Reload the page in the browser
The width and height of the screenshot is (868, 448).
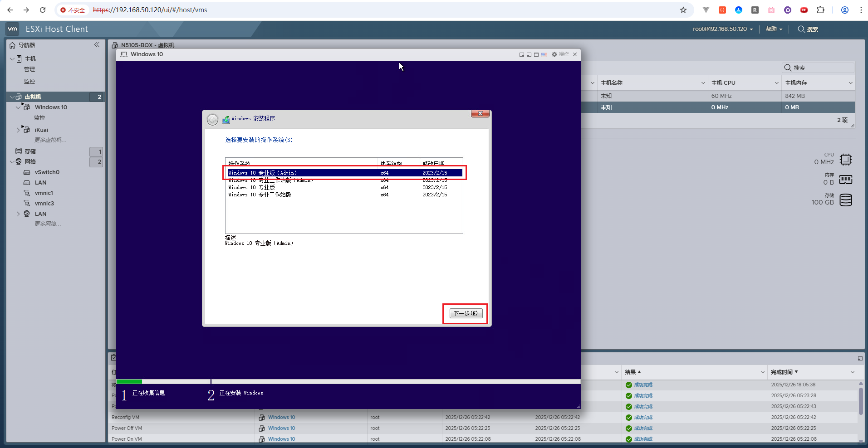click(x=43, y=10)
